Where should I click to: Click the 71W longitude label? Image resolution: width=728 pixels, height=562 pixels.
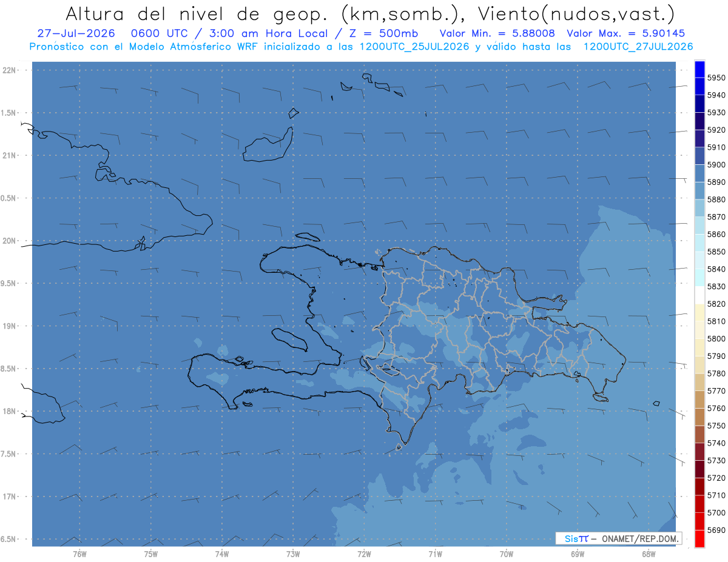click(435, 554)
